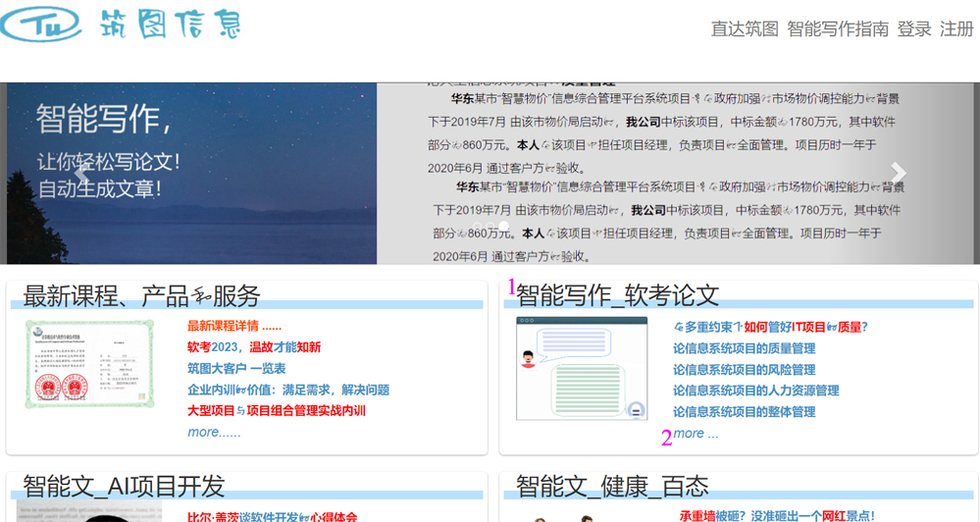The width and height of the screenshot is (980, 522).
Task: Select the third filled carousel indicator dot
Action: pos(504,226)
